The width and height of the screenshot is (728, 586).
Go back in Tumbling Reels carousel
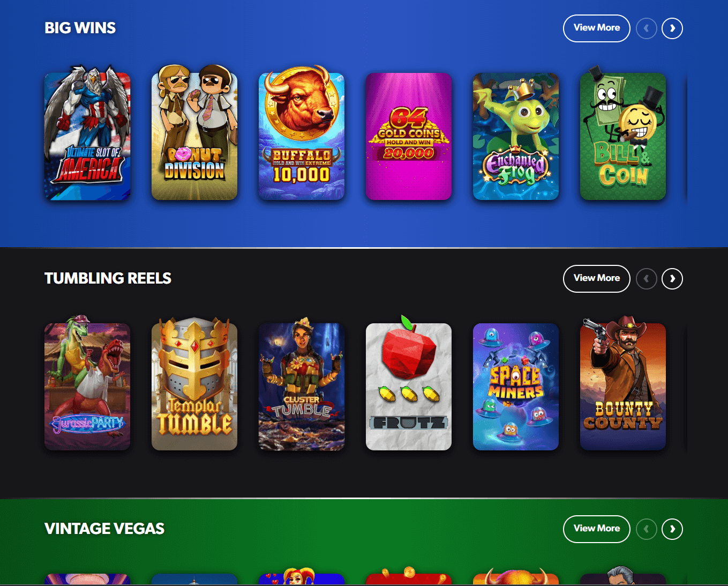pyautogui.click(x=647, y=279)
